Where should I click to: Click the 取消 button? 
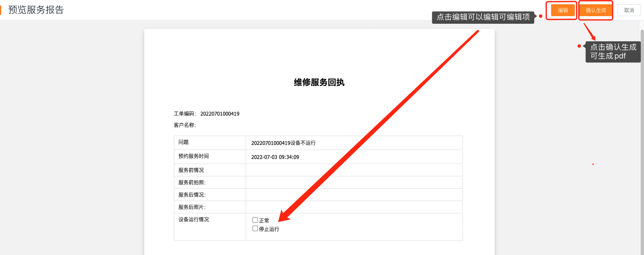(629, 10)
